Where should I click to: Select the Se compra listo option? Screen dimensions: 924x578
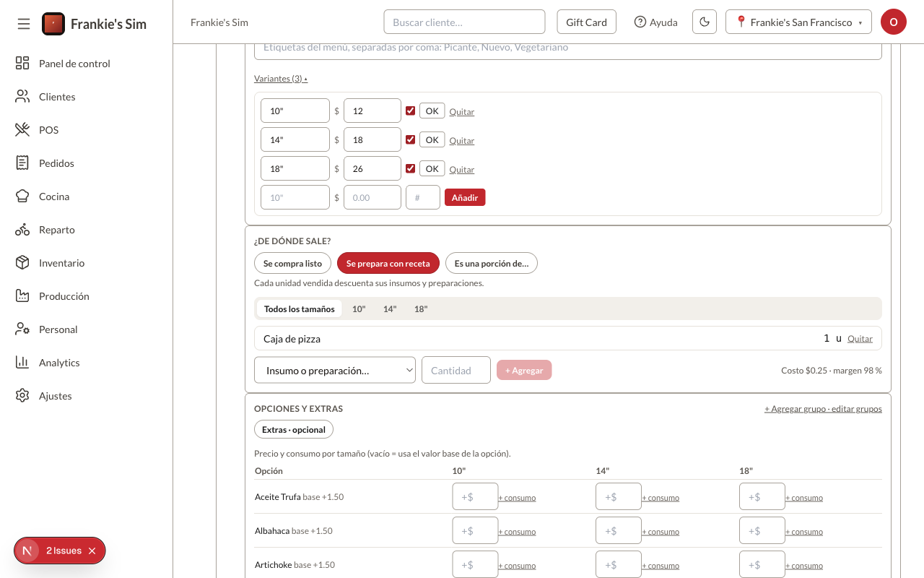coord(292,263)
